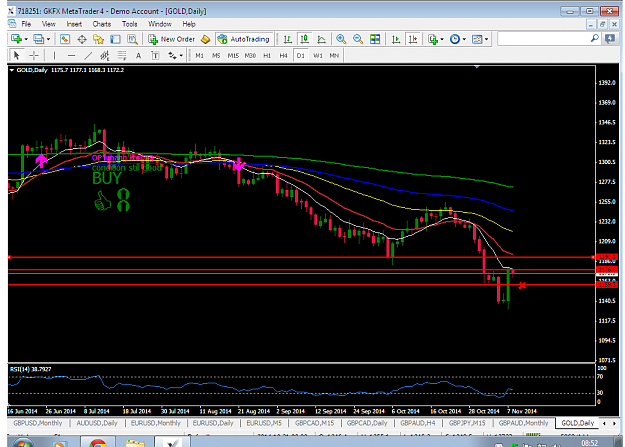Viewport: 625px width, 447px height.
Task: Select the chart shift triangle marker atop chart
Action: [477, 67]
